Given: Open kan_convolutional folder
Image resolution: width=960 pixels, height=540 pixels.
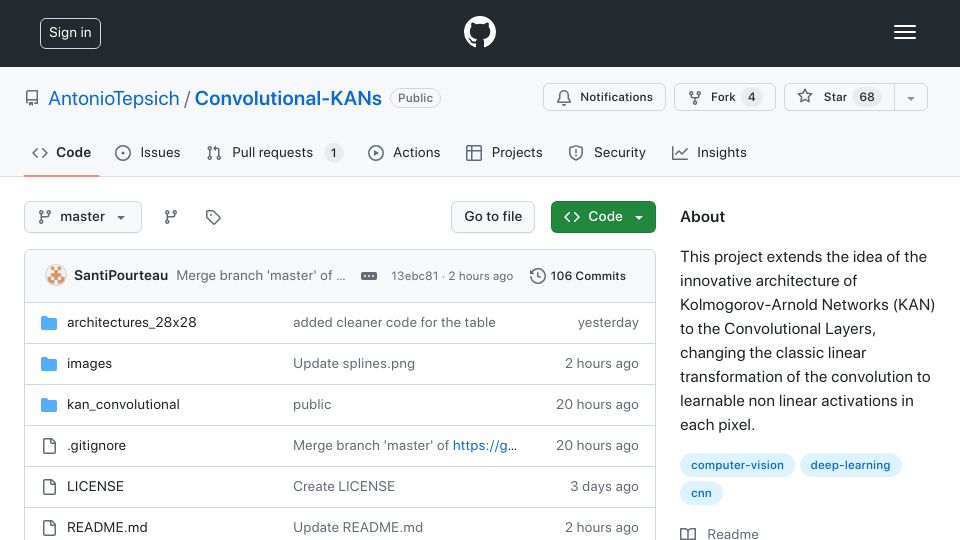Looking at the screenshot, I should click(123, 405).
